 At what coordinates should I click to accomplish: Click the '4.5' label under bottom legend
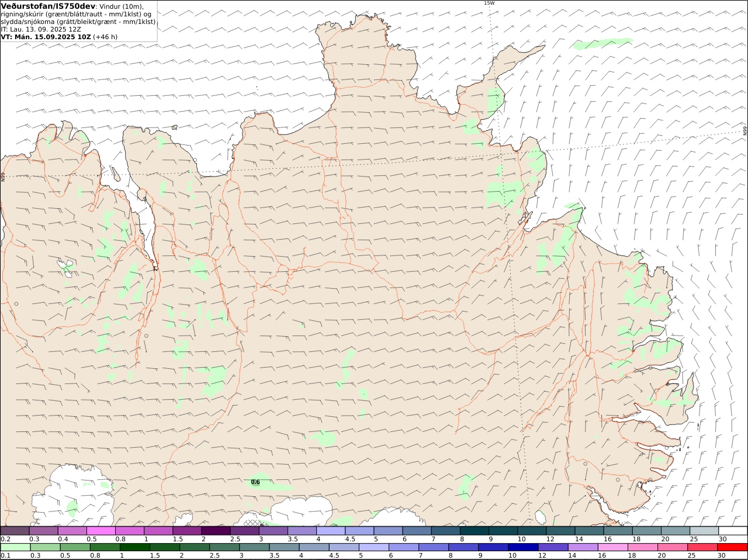(x=334, y=555)
